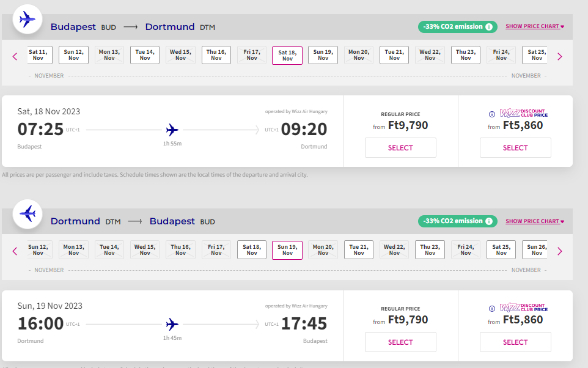Choose outbound date Thu 23 Nov
The width and height of the screenshot is (588, 368).
click(x=465, y=55)
